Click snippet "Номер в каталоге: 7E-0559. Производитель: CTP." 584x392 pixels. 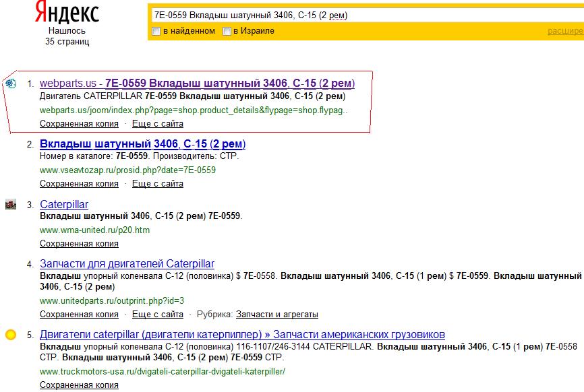pyautogui.click(x=140, y=156)
